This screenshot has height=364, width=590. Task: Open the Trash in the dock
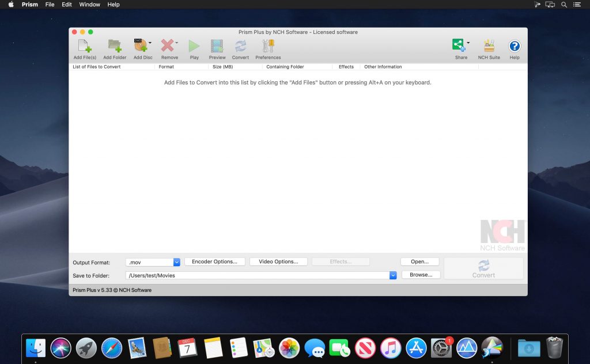click(554, 347)
